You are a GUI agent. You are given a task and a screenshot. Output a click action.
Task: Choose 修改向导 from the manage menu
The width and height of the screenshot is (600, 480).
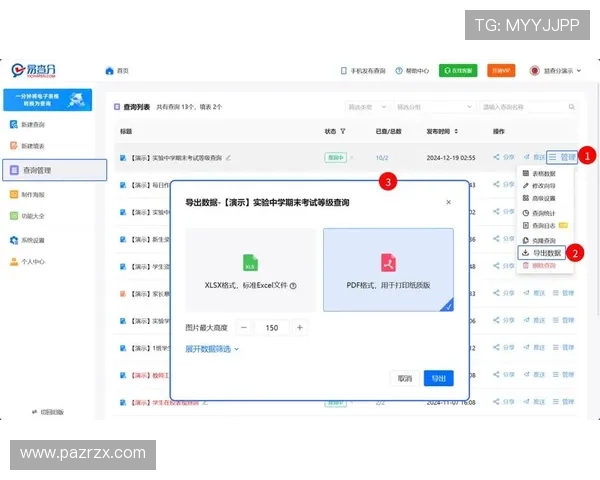(x=539, y=186)
